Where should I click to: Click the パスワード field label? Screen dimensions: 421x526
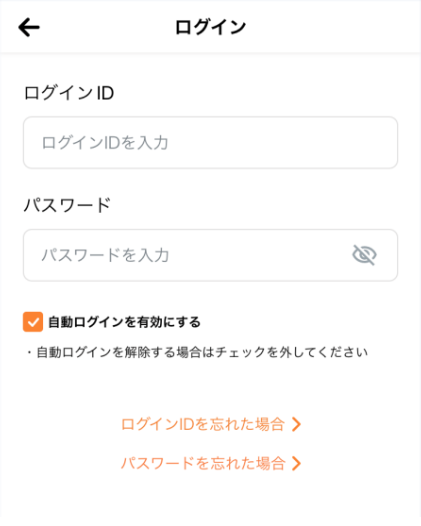(67, 205)
